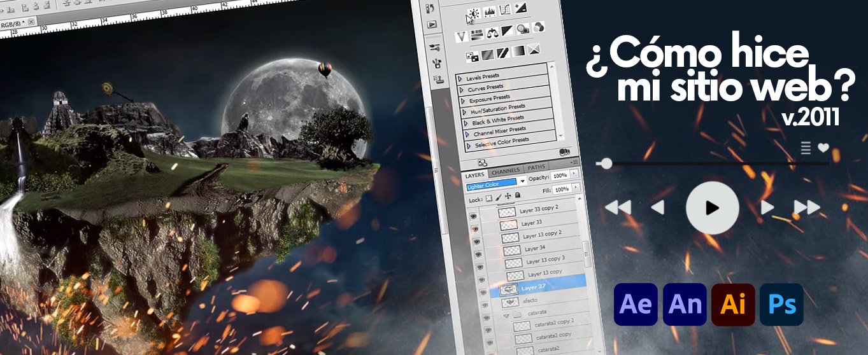Click the fast-forward double arrow button
Viewport: 868px width, 355px height.
(x=807, y=207)
